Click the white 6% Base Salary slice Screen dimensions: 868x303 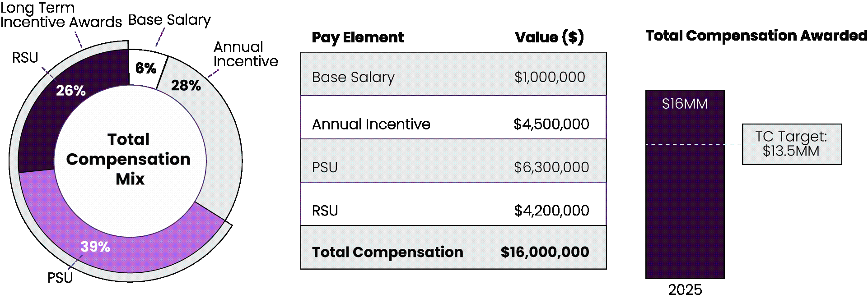(x=145, y=68)
